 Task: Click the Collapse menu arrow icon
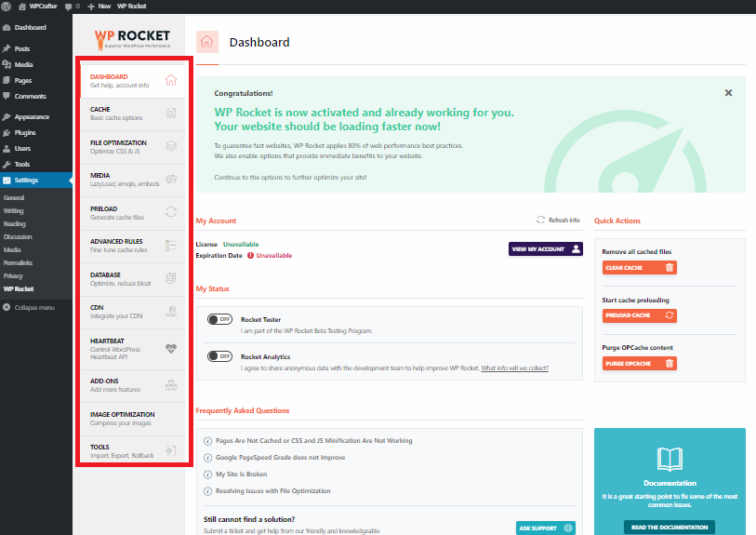tap(7, 307)
